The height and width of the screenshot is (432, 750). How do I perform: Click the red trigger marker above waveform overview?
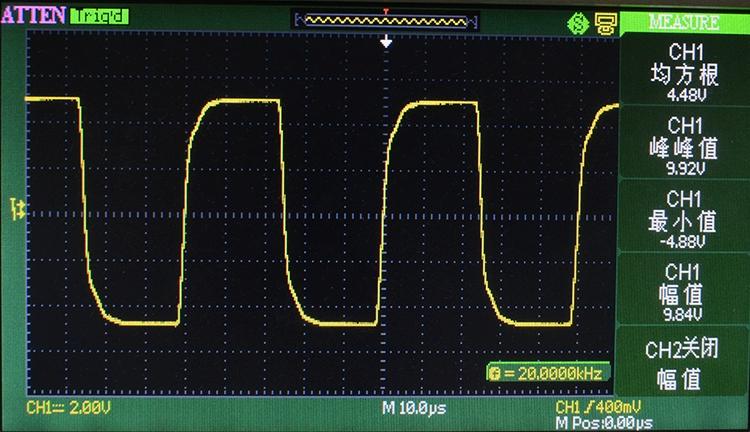click(386, 11)
